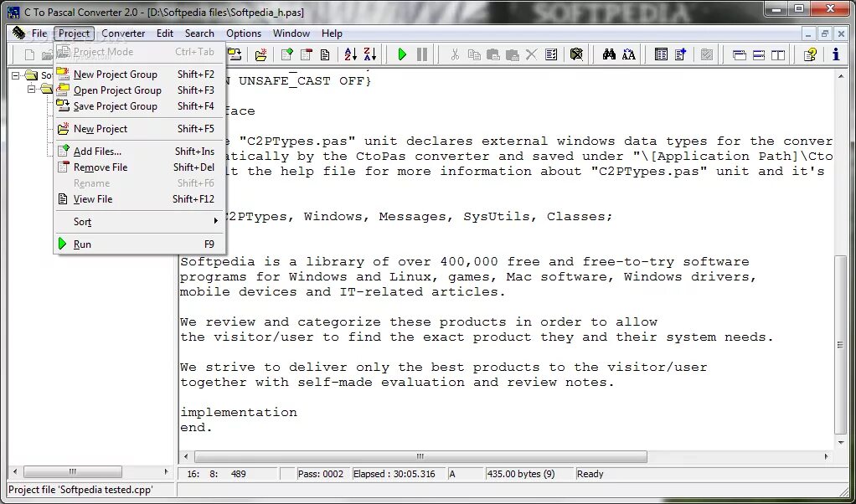This screenshot has height=504, width=856.
Task: Click 'Ready' in the status bar
Action: click(x=590, y=474)
